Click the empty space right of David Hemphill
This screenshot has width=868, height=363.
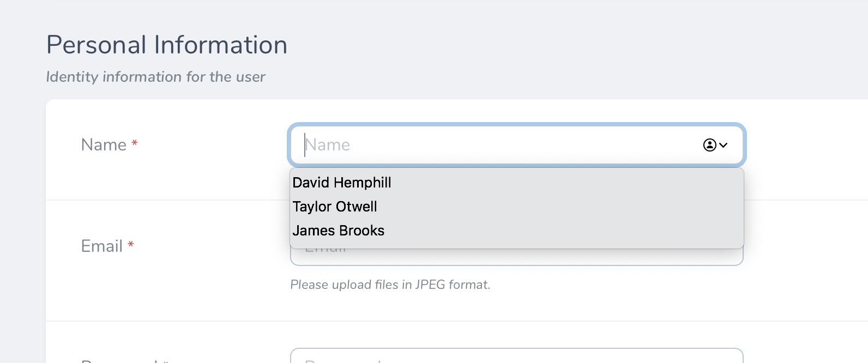[x=545, y=183]
